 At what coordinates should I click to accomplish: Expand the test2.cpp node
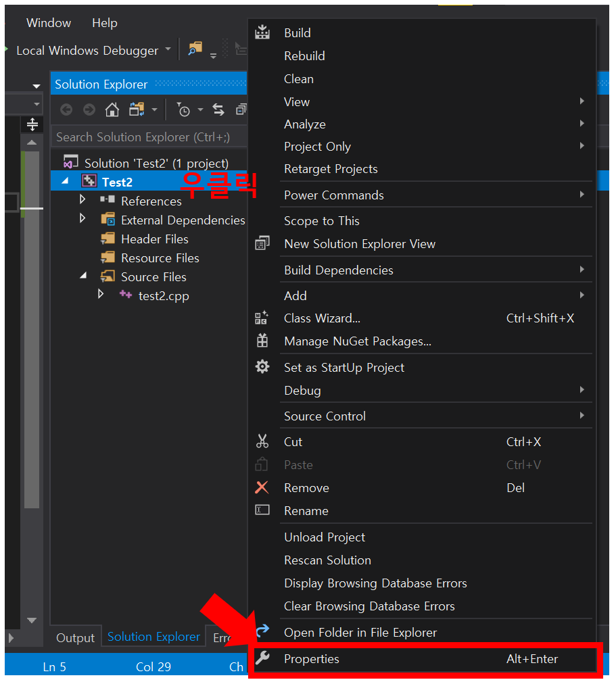point(101,294)
